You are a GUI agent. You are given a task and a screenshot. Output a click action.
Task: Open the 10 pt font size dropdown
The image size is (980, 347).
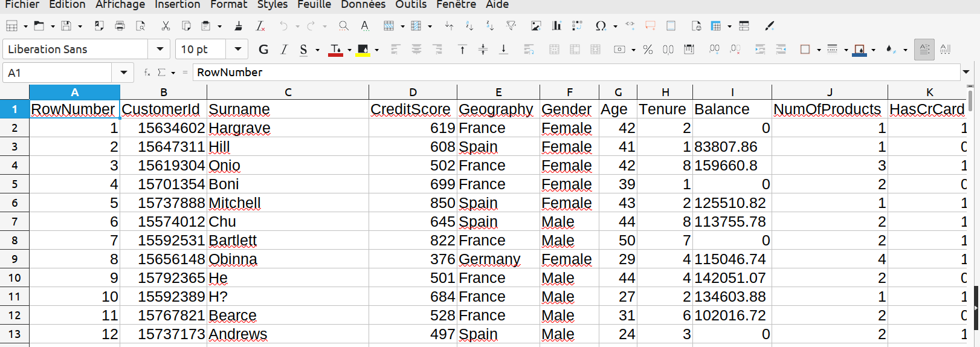pyautogui.click(x=237, y=49)
